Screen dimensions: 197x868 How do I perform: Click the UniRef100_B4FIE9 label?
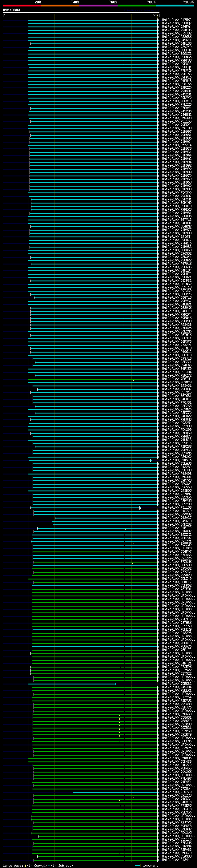click(176, 369)
